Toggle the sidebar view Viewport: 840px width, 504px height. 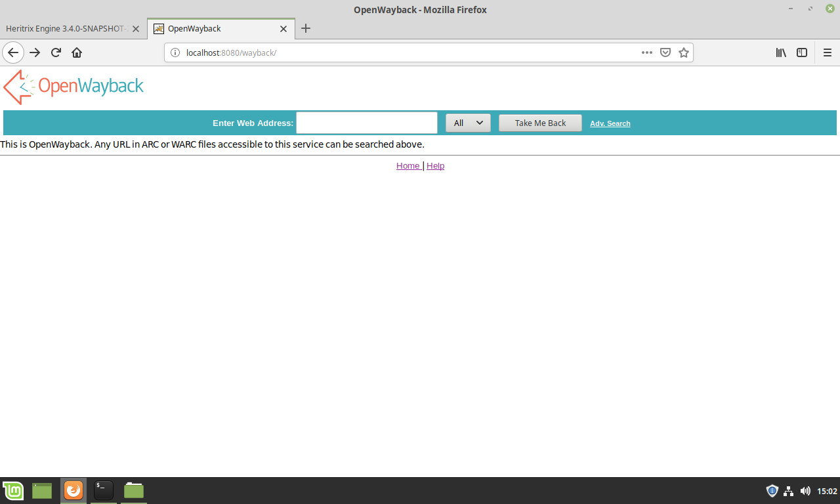(802, 52)
